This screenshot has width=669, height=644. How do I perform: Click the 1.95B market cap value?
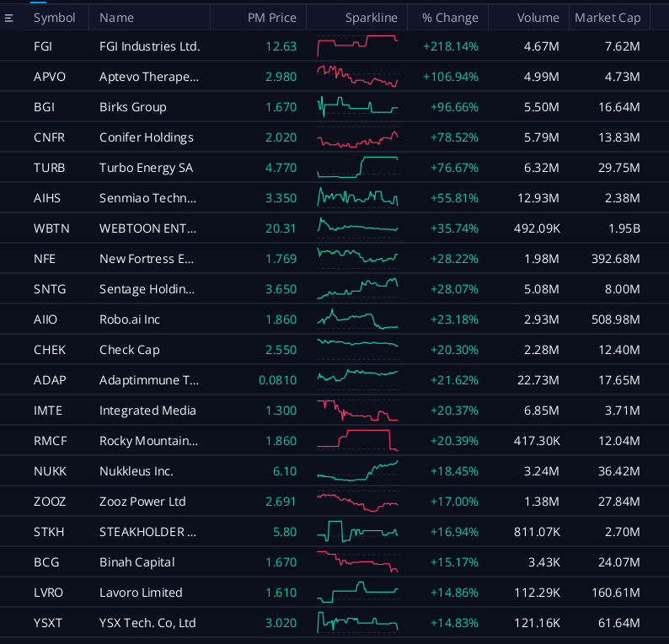coord(624,228)
